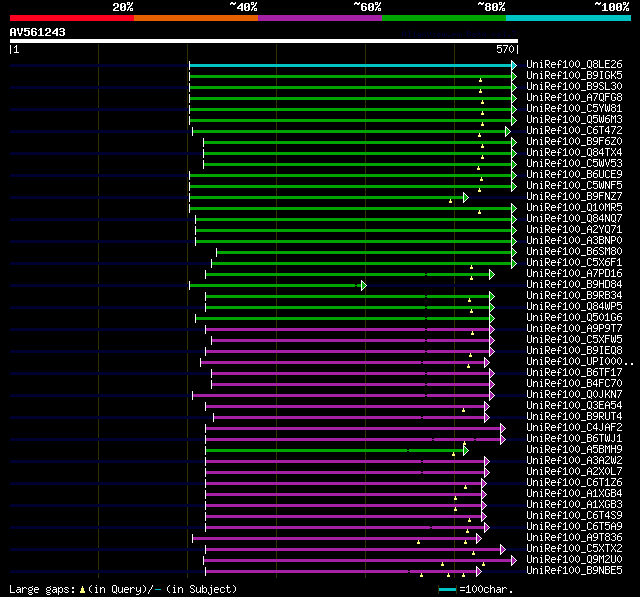This screenshot has height=597, width=640.
Task: Open hit UniRef100_C6T472
Action: click(x=574, y=131)
